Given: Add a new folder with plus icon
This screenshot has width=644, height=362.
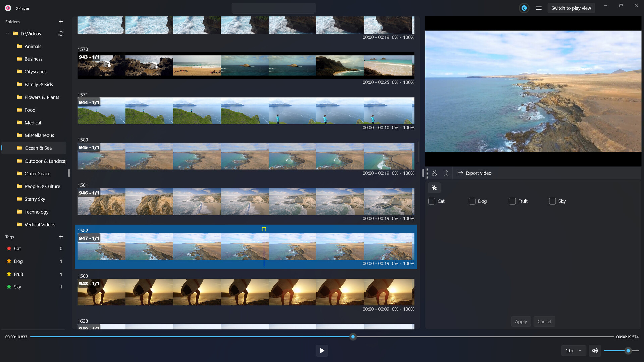Looking at the screenshot, I should tap(61, 22).
